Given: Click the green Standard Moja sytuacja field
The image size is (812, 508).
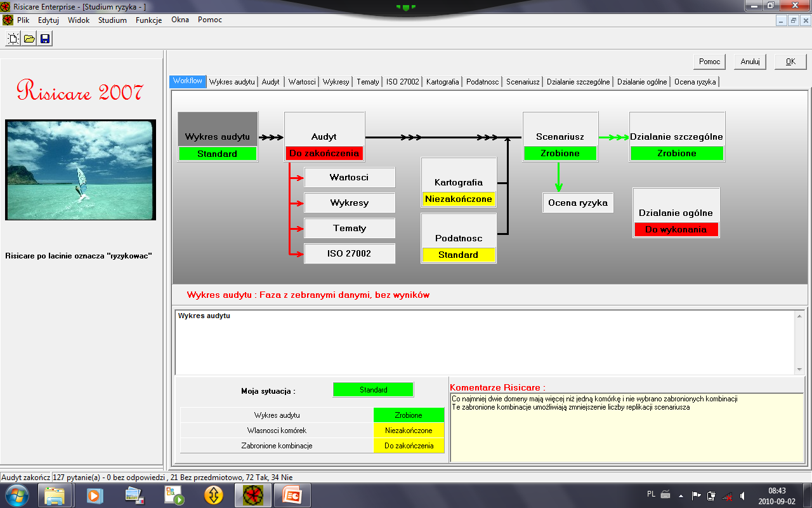Looking at the screenshot, I should coord(373,389).
